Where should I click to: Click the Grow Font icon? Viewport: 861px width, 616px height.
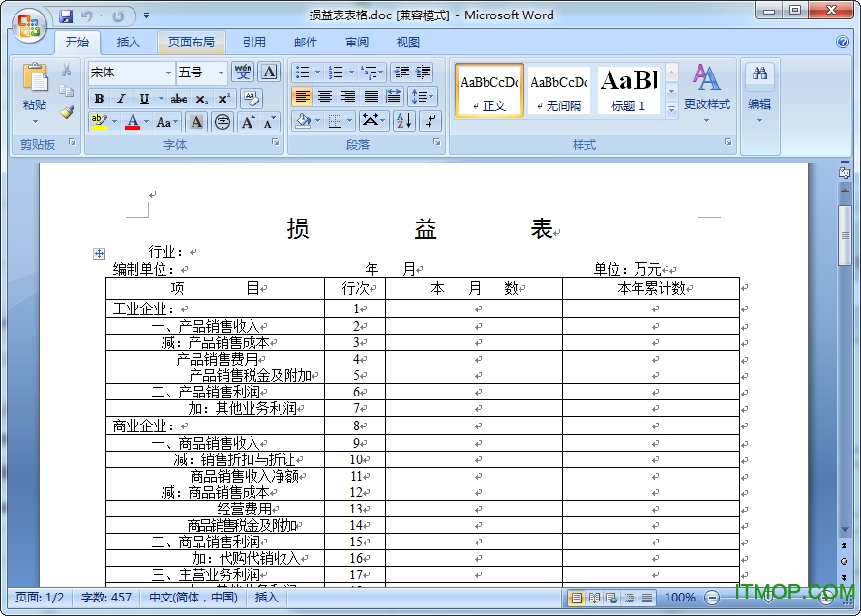pyautogui.click(x=248, y=122)
